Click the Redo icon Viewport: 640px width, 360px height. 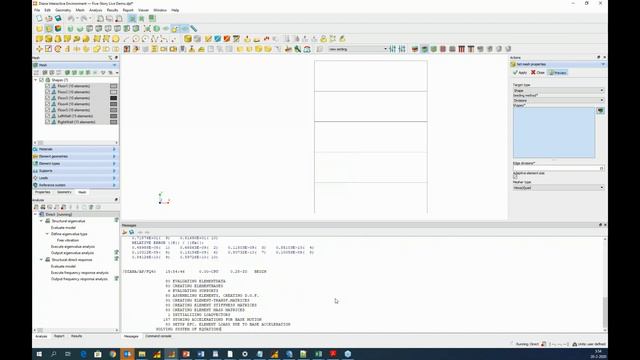click(84, 18)
